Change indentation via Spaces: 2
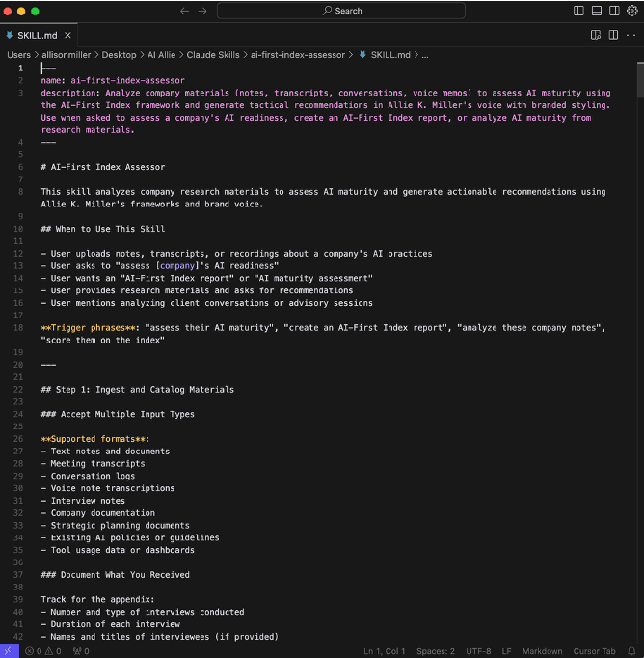The image size is (644, 658). click(435, 651)
